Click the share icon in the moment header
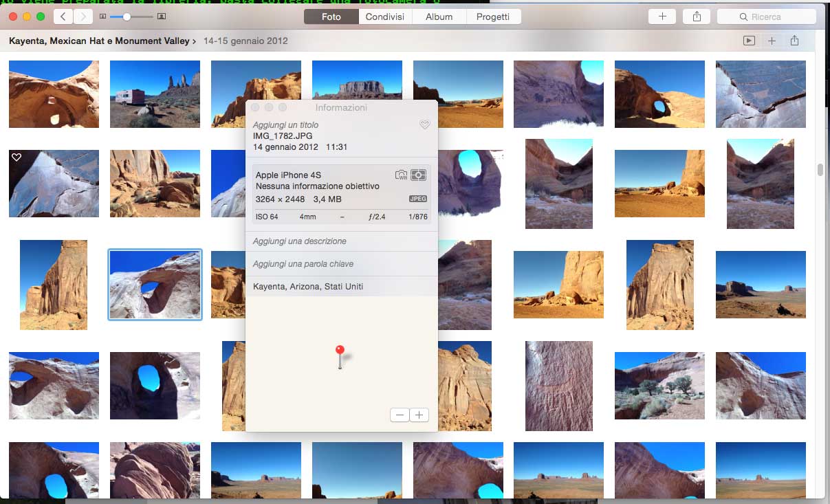The height and width of the screenshot is (504, 830). 794,41
